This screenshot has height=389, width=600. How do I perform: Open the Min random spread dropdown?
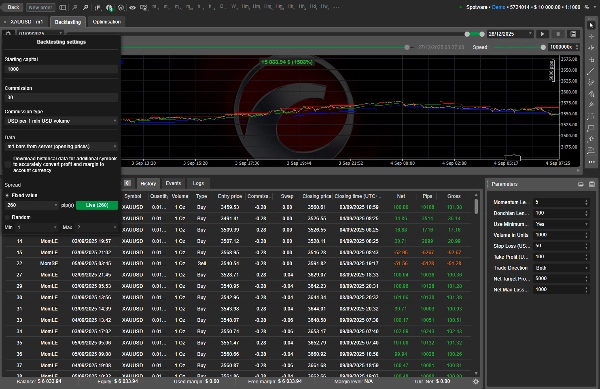pos(36,227)
